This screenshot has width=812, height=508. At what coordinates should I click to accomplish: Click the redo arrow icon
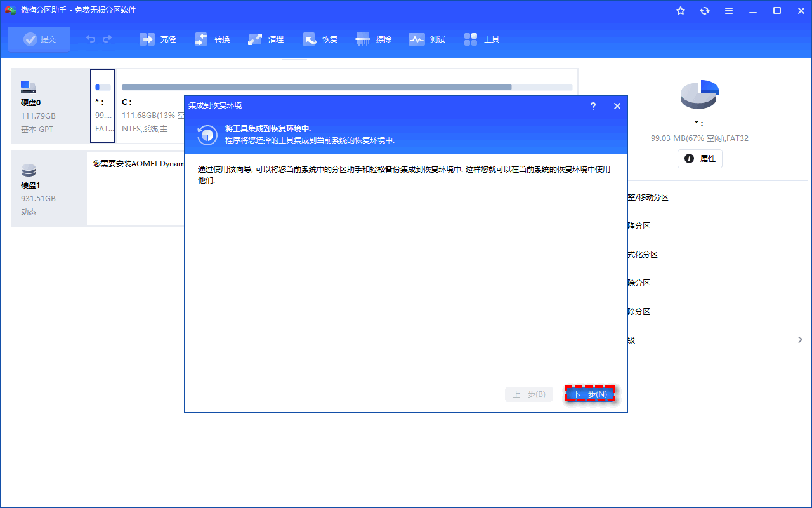107,39
